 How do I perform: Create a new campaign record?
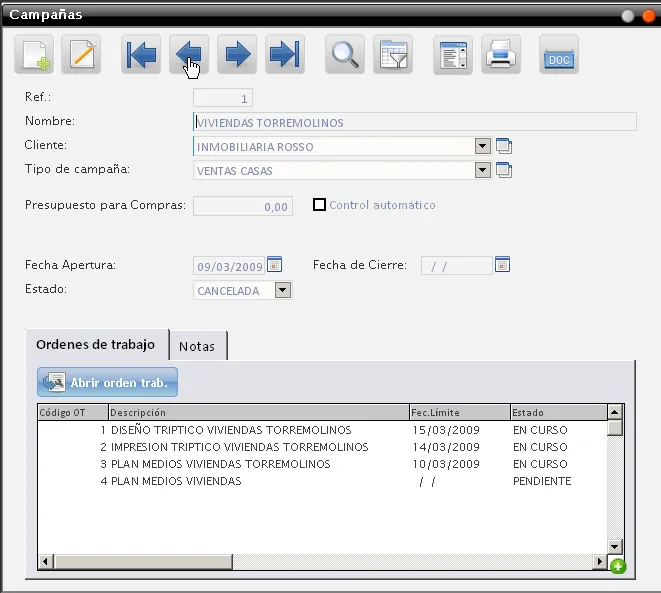tap(34, 54)
